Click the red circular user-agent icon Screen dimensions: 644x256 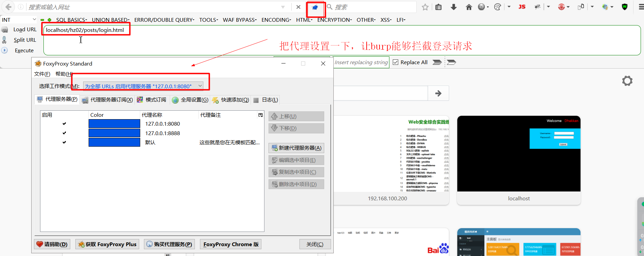[x=561, y=7]
